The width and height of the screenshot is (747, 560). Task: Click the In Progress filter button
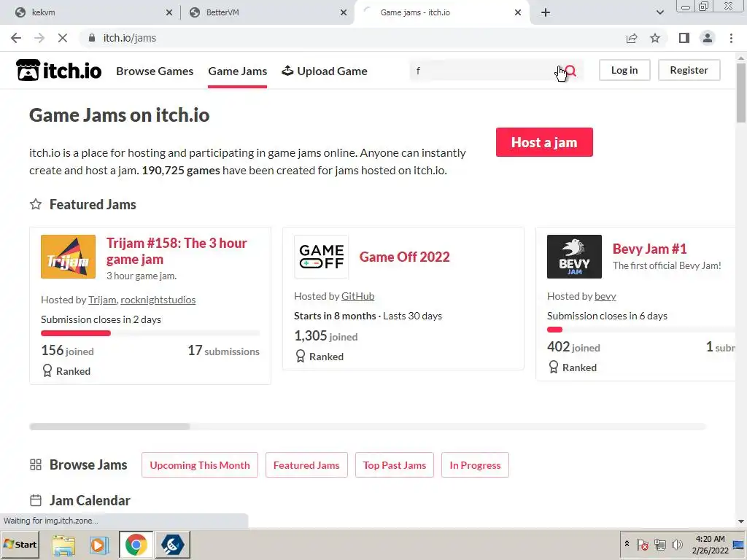point(475,464)
